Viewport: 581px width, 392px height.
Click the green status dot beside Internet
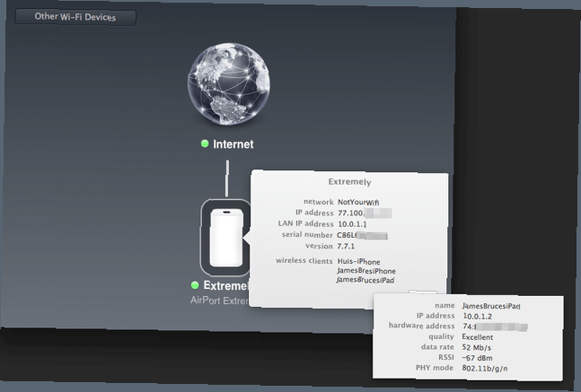coord(205,143)
